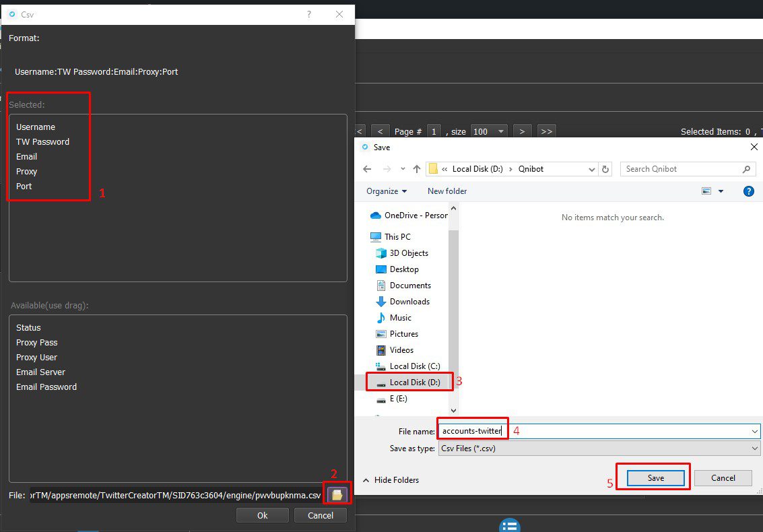Select Local Disk (D:) in the sidebar
The image size is (763, 532).
tap(414, 383)
